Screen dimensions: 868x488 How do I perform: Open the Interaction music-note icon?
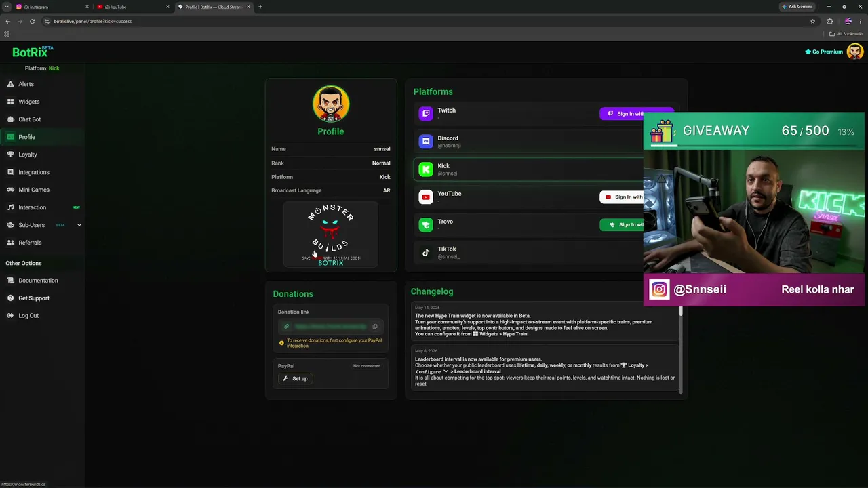(10, 207)
